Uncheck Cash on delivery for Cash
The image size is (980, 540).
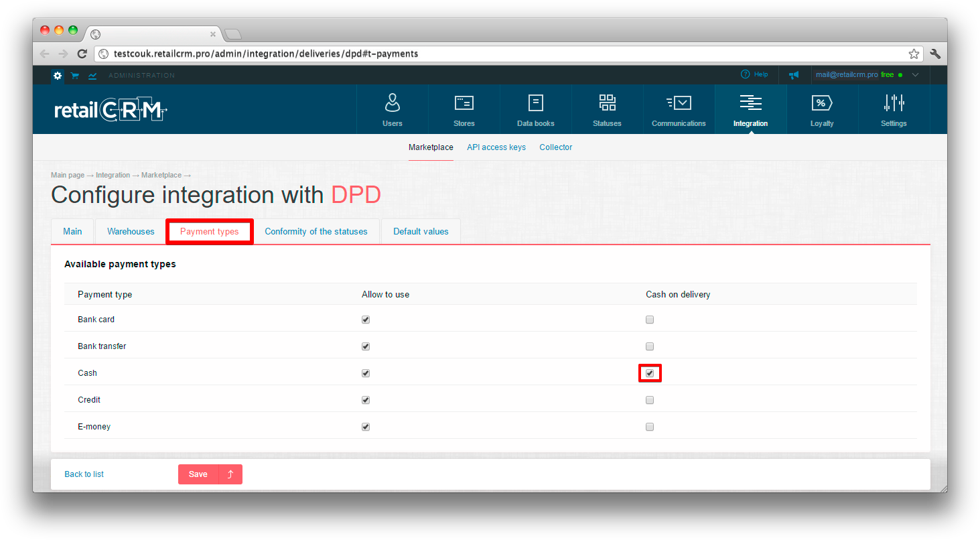tap(650, 373)
